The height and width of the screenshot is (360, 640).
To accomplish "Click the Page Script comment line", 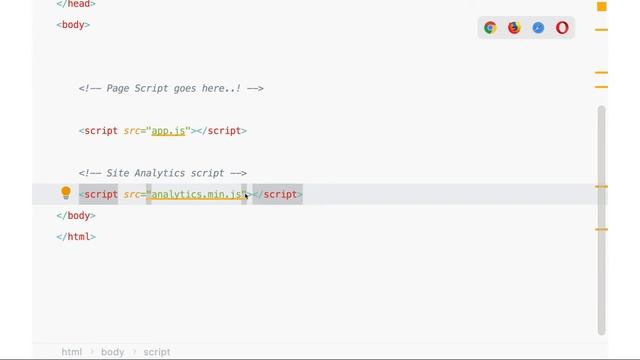I will click(x=171, y=89).
